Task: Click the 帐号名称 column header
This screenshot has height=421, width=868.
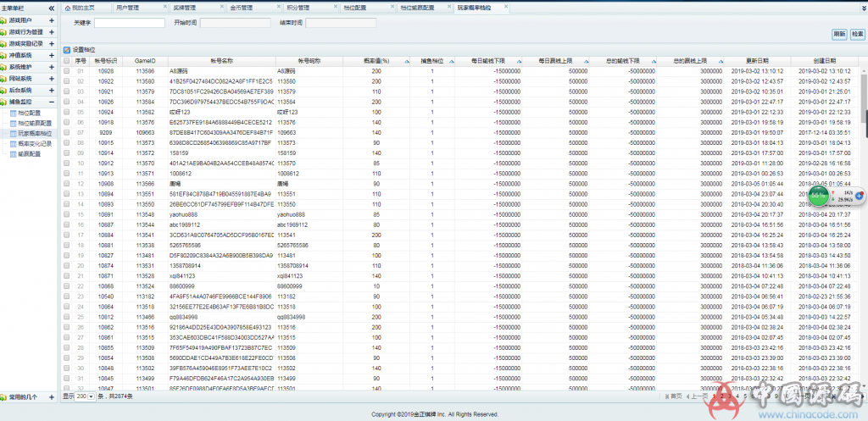Action: click(221, 61)
